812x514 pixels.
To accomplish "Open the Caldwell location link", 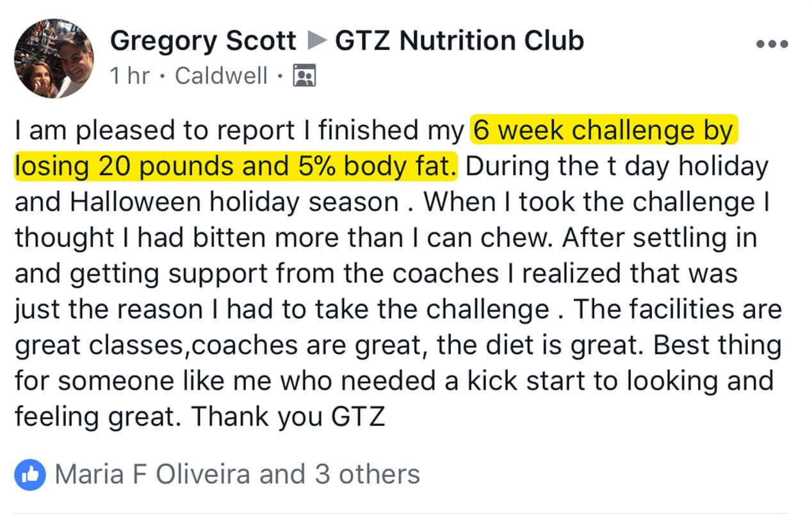I will point(221,76).
